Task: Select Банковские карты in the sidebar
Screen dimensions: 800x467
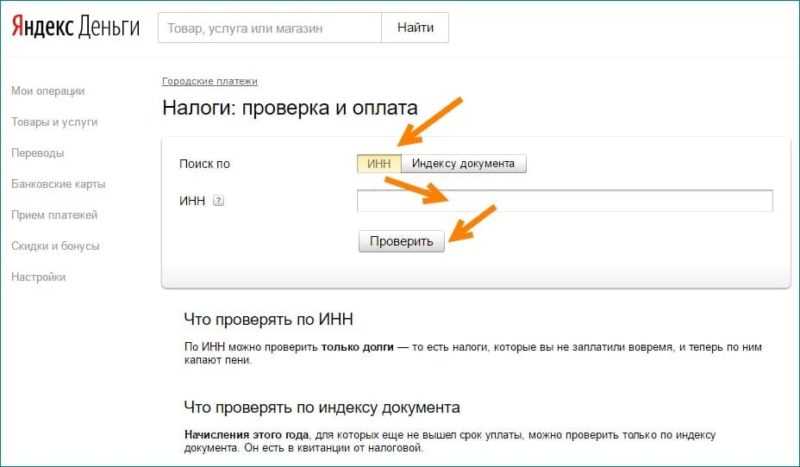Action: (58, 184)
